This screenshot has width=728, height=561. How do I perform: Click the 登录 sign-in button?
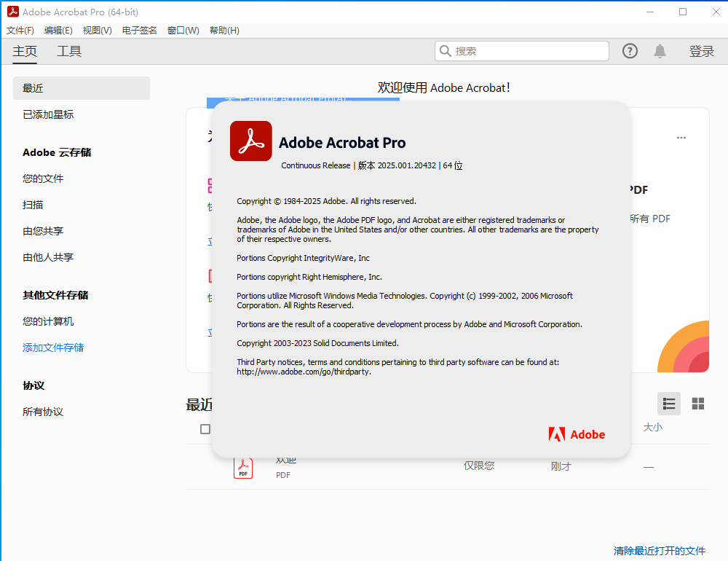click(x=702, y=51)
